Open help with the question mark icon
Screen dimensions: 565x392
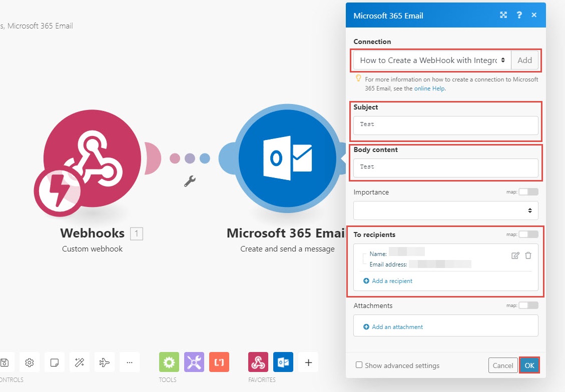[x=519, y=15]
